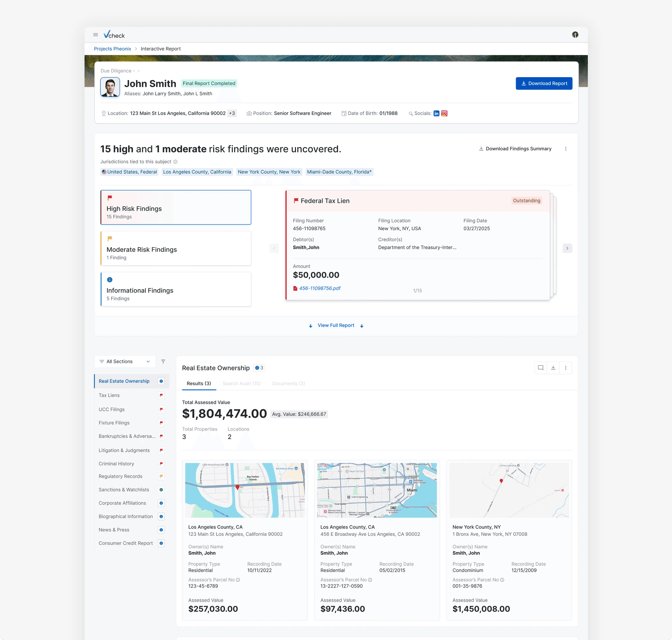Download the Real Estate Ownership section
The height and width of the screenshot is (640, 672).
pyautogui.click(x=553, y=368)
